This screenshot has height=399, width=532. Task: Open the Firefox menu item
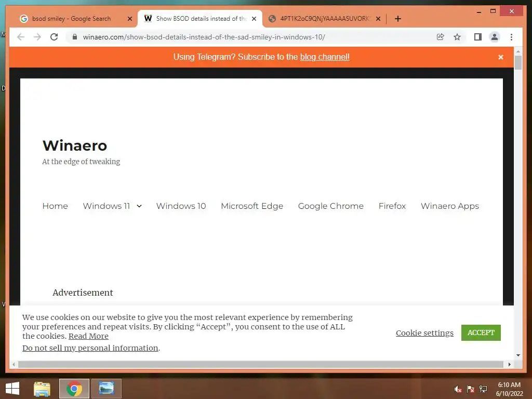tap(392, 206)
